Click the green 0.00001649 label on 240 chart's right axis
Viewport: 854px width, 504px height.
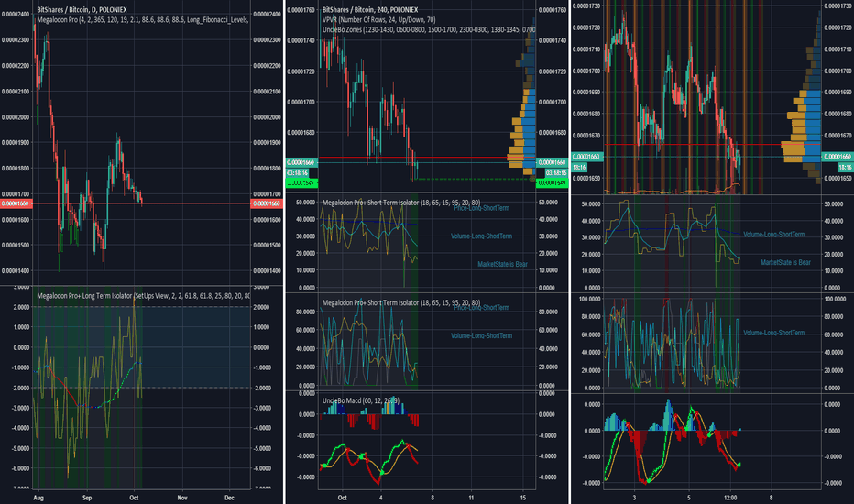[x=553, y=183]
